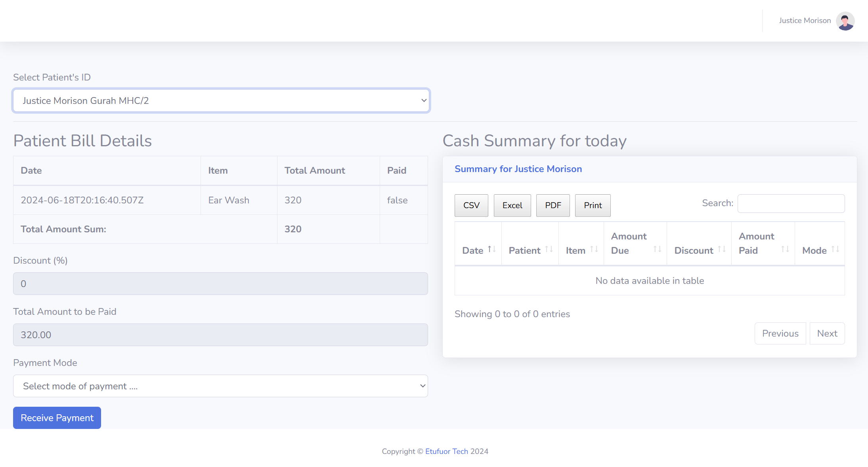The image size is (868, 467).
Task: Export summary to Excel
Action: coord(512,205)
